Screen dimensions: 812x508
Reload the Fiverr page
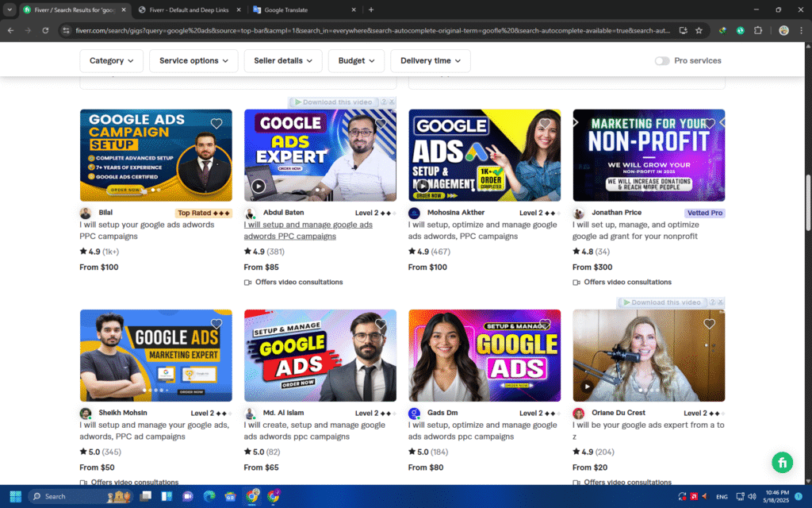coord(45,31)
